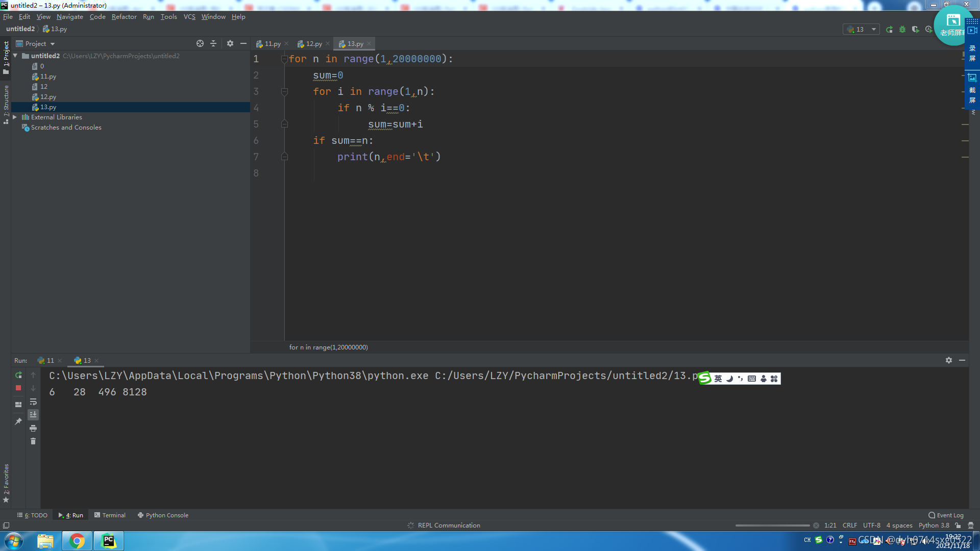
Task: Open the Navigate menu
Action: coord(70,17)
